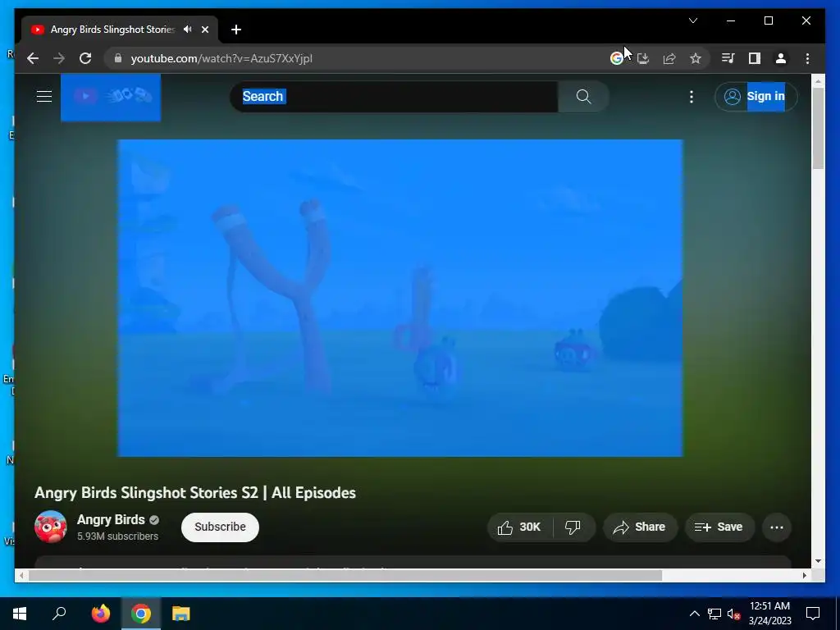
Task: Share this page from the address bar
Action: click(669, 58)
